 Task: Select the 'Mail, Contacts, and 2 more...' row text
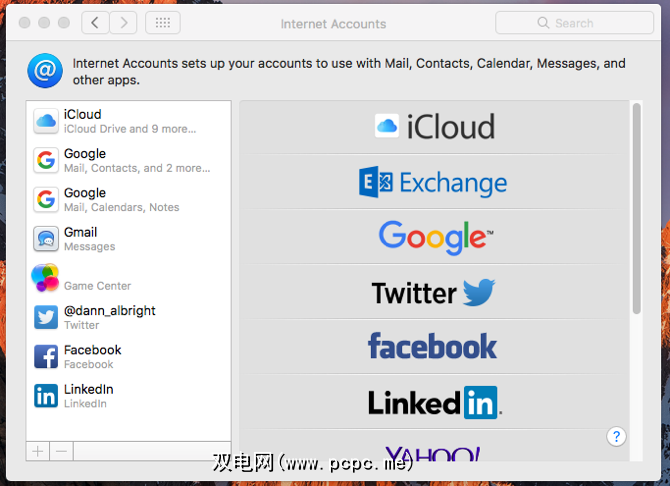click(x=137, y=168)
